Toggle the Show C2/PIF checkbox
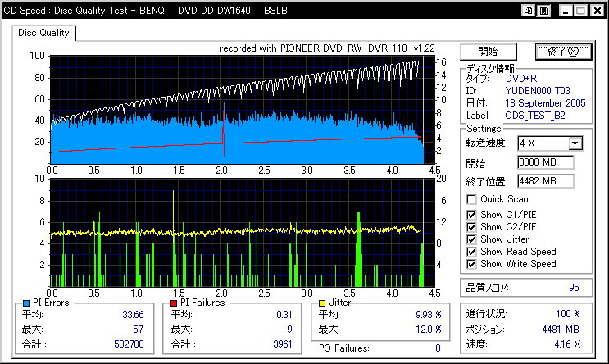 coord(471,227)
